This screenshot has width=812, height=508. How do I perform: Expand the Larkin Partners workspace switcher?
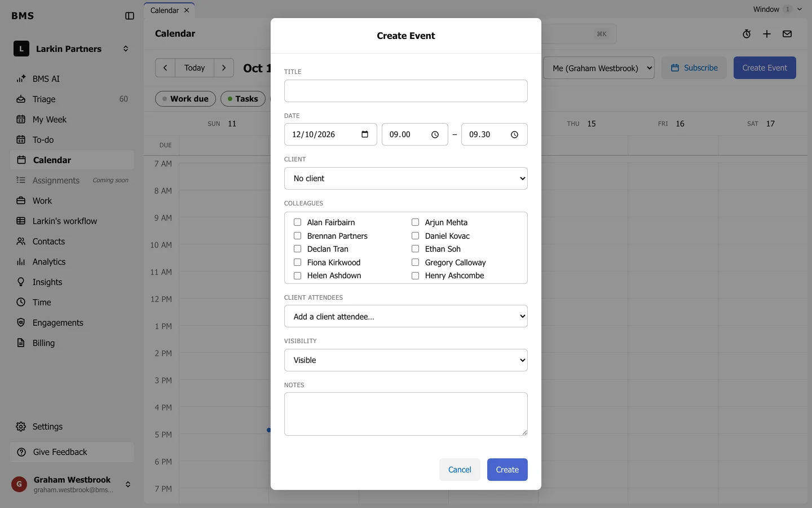(x=72, y=49)
